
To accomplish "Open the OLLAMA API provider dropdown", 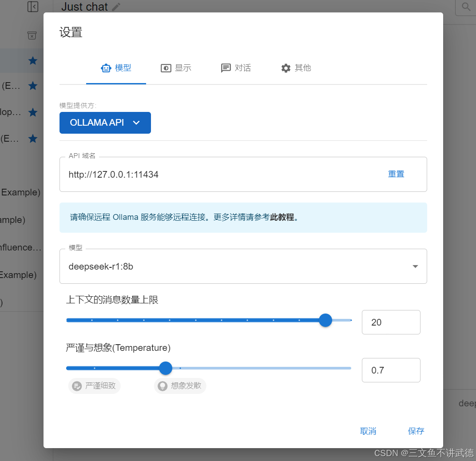I will click(105, 123).
